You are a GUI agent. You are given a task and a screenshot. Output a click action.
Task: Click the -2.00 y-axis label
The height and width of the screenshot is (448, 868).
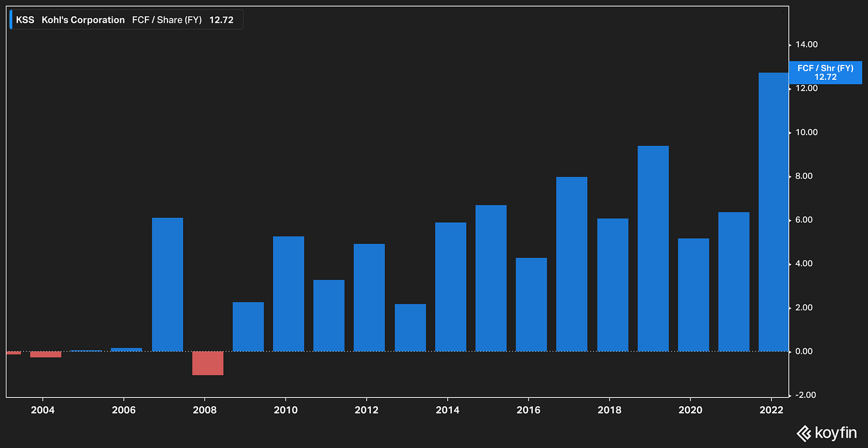tap(806, 396)
